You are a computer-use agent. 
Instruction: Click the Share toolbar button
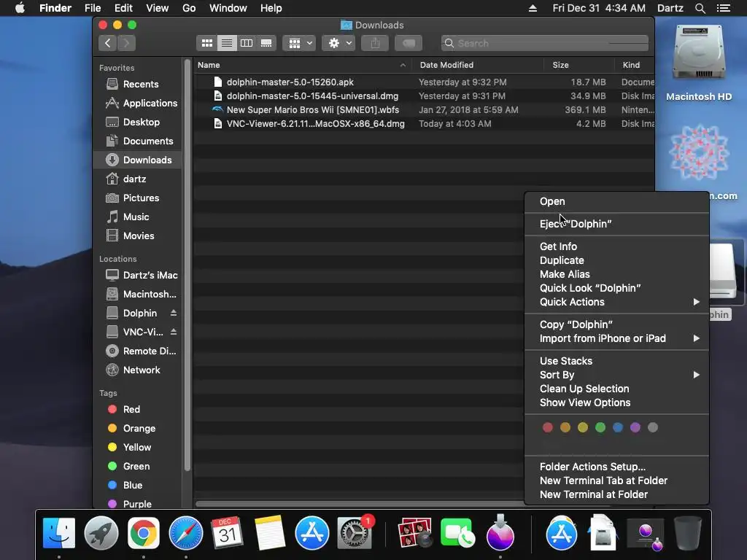pyautogui.click(x=375, y=43)
